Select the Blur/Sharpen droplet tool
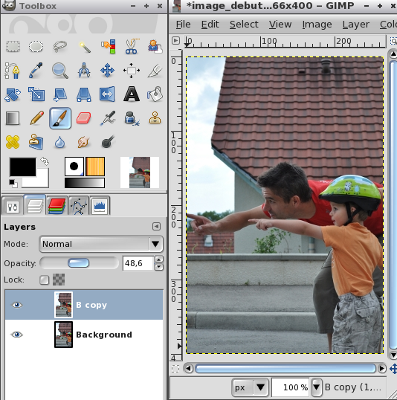397x400 pixels. [60, 142]
